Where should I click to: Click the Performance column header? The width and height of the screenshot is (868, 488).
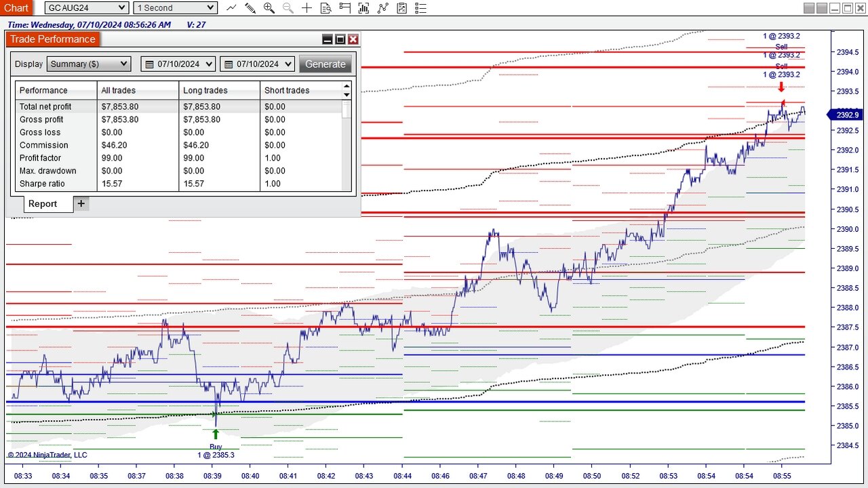pos(56,90)
